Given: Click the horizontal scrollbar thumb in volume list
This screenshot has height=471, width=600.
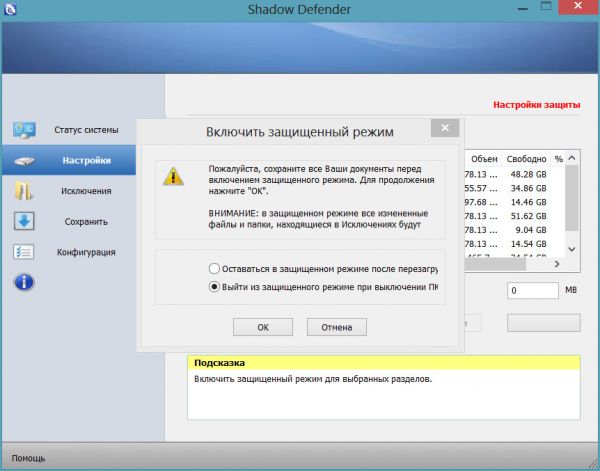Looking at the screenshot, I should pos(495,264).
